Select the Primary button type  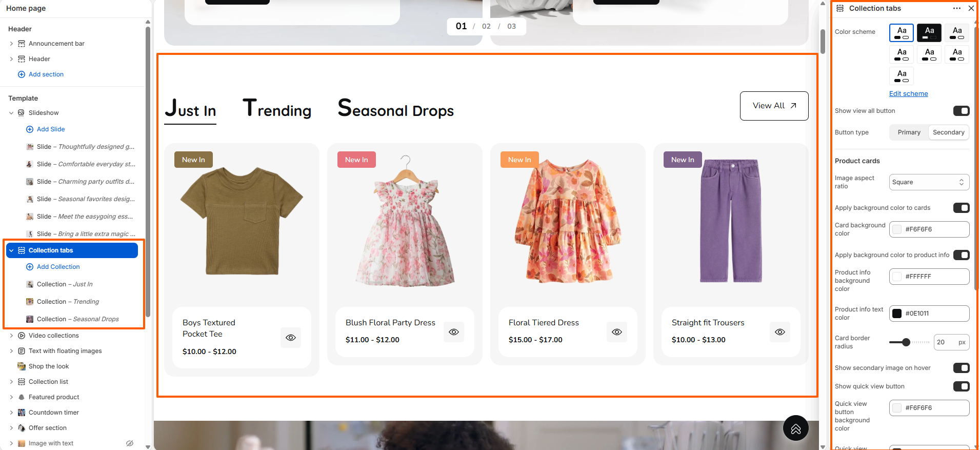tap(909, 132)
